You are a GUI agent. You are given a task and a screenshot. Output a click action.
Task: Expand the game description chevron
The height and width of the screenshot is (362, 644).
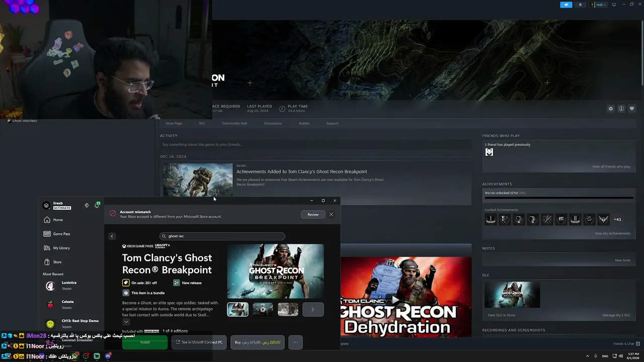(x=126, y=322)
